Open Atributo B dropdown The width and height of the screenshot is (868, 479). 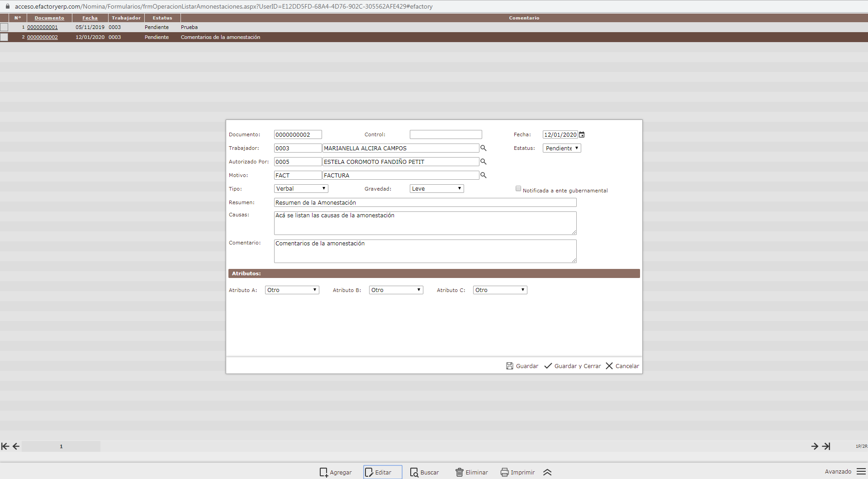(x=396, y=290)
